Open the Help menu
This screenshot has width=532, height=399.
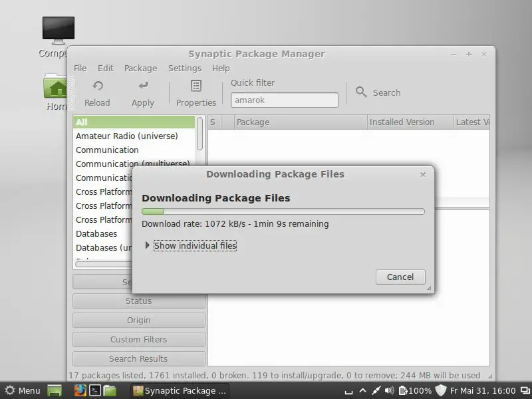[x=221, y=68]
